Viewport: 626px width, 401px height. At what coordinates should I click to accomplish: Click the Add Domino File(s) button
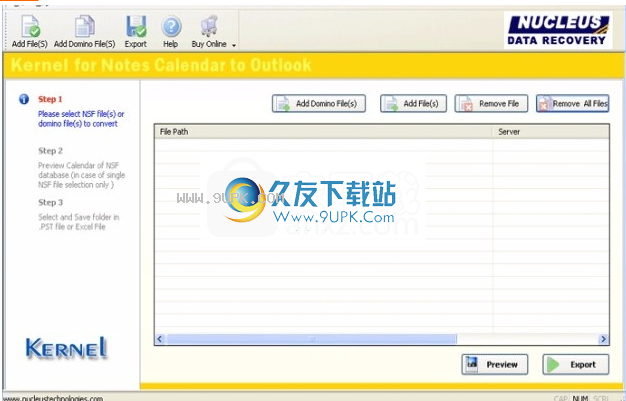[319, 104]
